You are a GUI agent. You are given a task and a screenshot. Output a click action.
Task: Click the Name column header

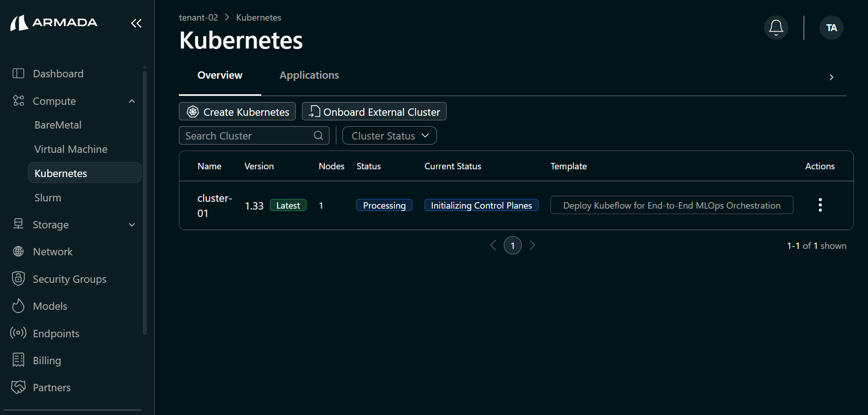(210, 166)
